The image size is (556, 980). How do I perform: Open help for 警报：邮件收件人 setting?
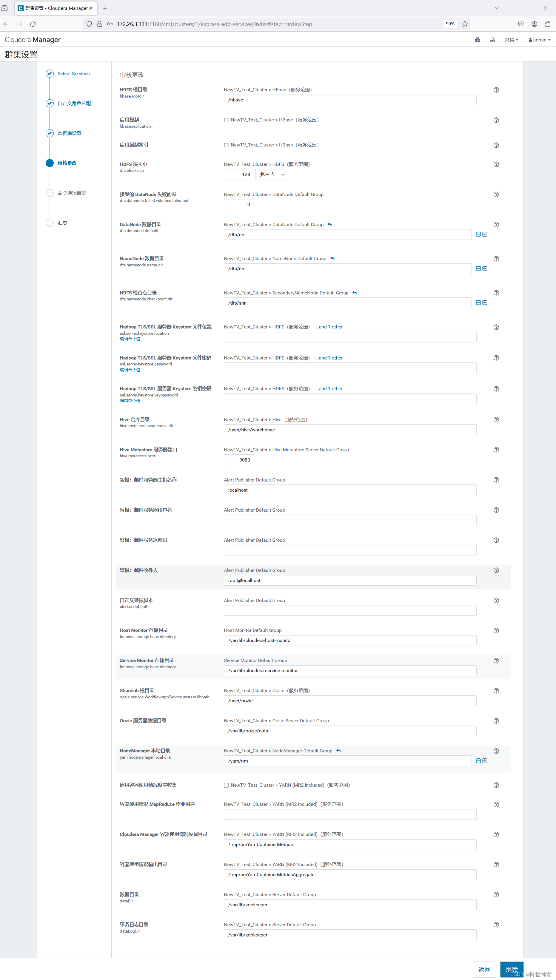496,570
